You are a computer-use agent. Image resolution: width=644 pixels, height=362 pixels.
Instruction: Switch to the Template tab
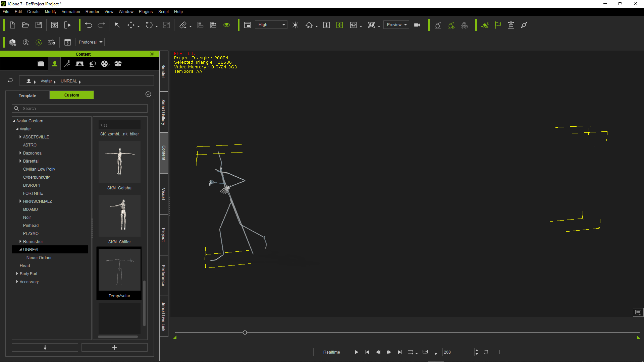point(28,96)
